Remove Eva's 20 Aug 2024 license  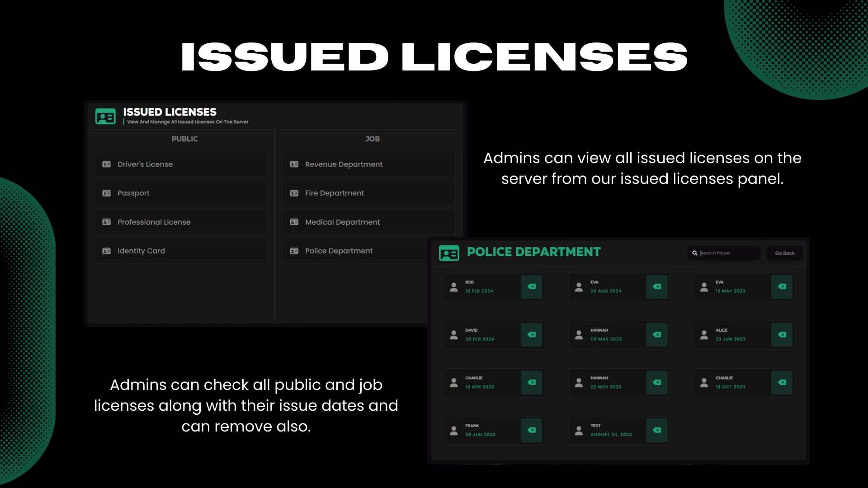(657, 287)
